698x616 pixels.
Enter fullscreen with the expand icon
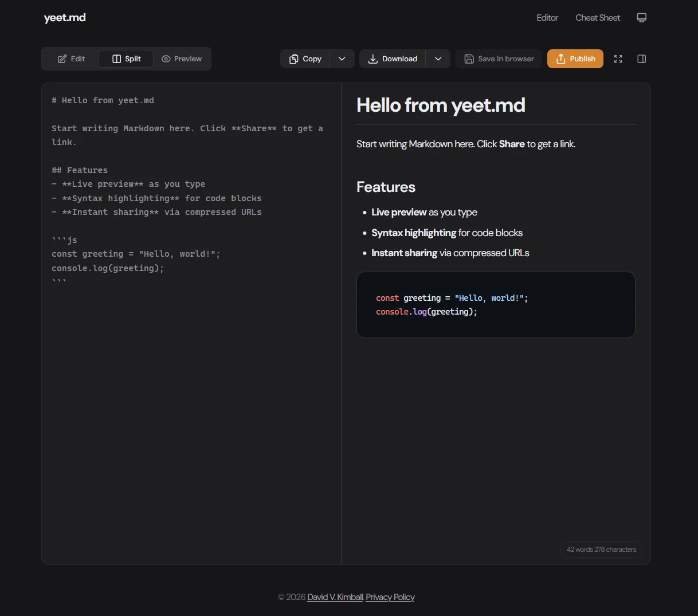coord(618,59)
